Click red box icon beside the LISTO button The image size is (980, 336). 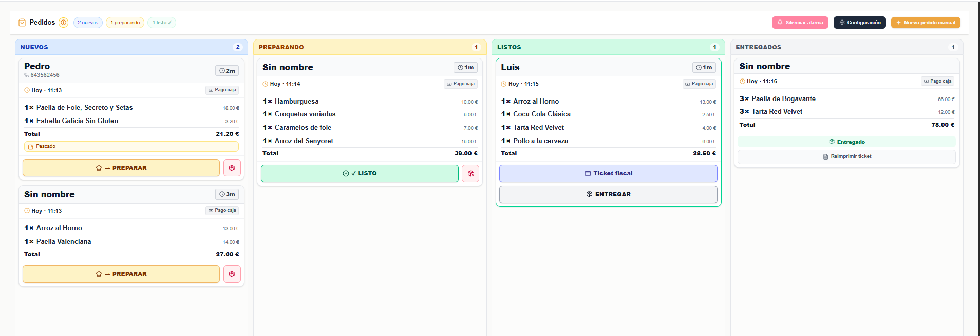[x=470, y=173]
